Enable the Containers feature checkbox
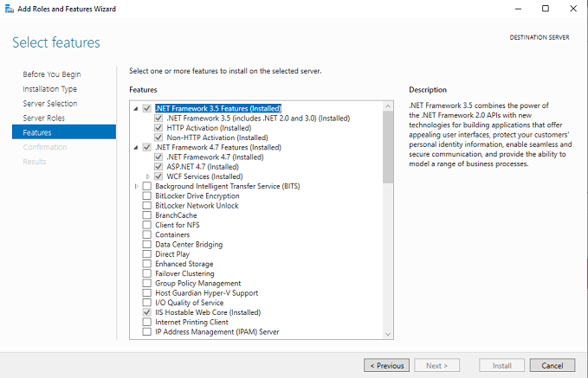 146,234
